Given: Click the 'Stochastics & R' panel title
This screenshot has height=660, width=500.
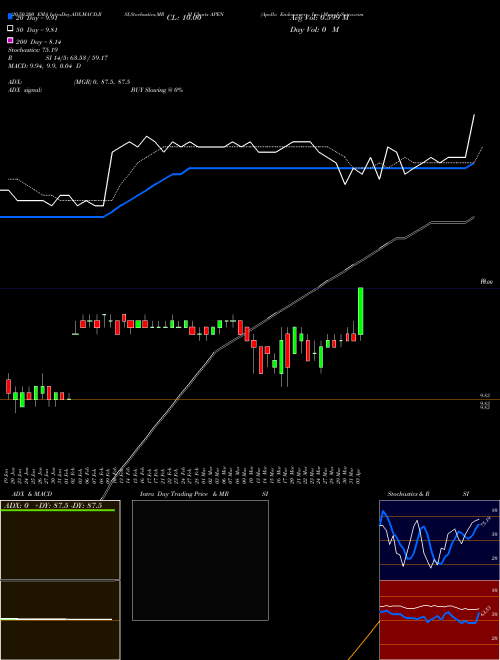Looking at the screenshot, I should (x=408, y=494).
